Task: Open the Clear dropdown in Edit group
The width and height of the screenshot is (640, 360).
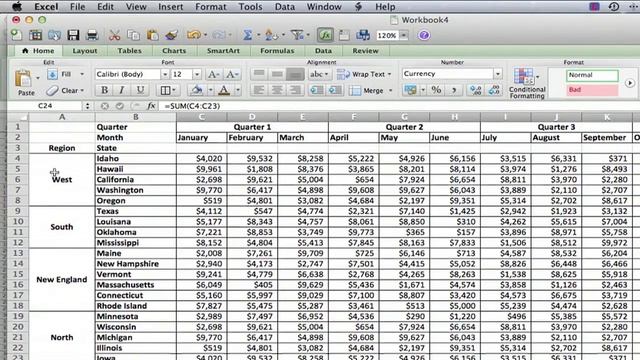Action: pos(82,91)
